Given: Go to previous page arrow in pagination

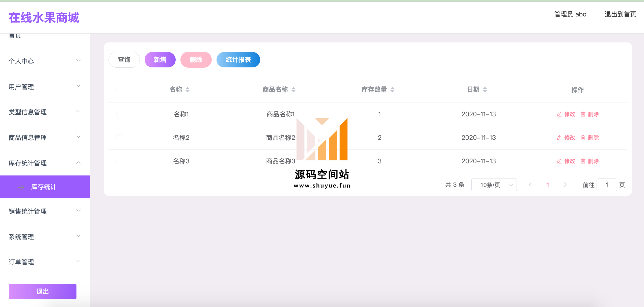Looking at the screenshot, I should [530, 185].
